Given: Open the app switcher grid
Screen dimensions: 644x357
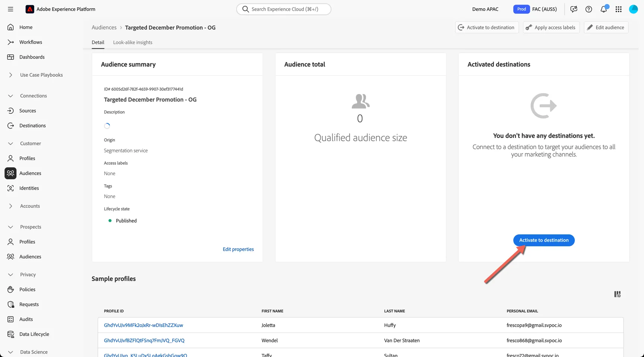Looking at the screenshot, I should coord(619,9).
